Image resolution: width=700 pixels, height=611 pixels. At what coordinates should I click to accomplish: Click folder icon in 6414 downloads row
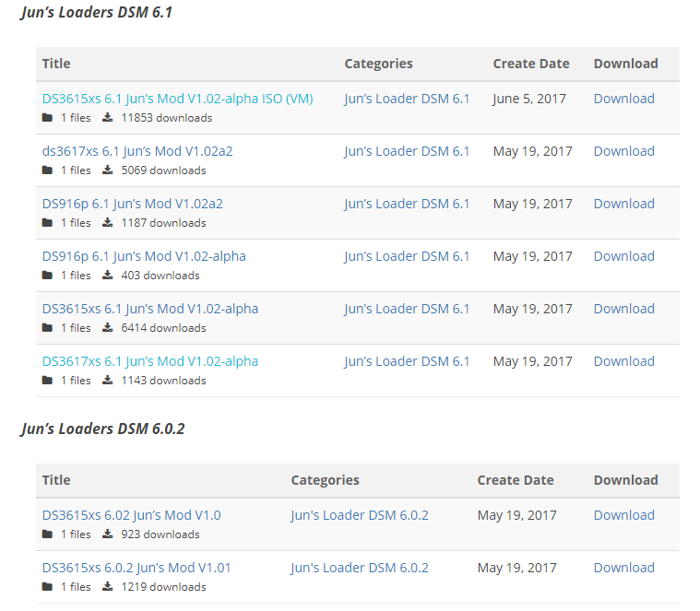[x=47, y=328]
